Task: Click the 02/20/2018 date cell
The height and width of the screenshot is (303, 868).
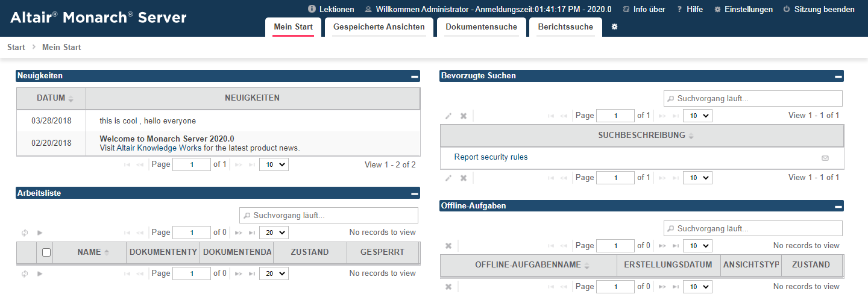Action: click(x=51, y=143)
